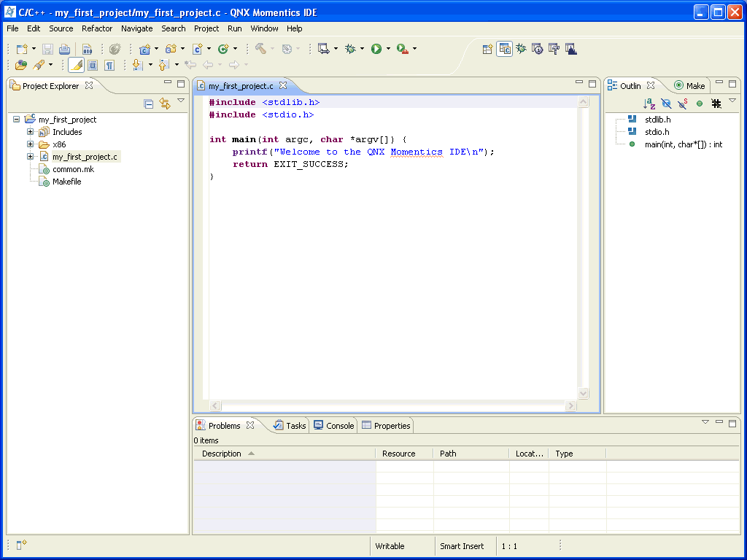Toggle Show Whitespace Characters pilcrow button
The height and width of the screenshot is (560, 747).
click(109, 65)
